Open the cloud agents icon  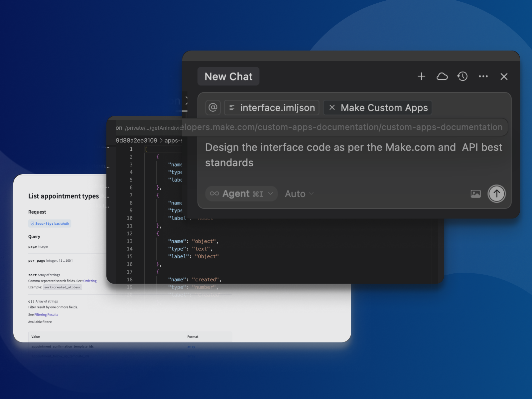pos(442,76)
